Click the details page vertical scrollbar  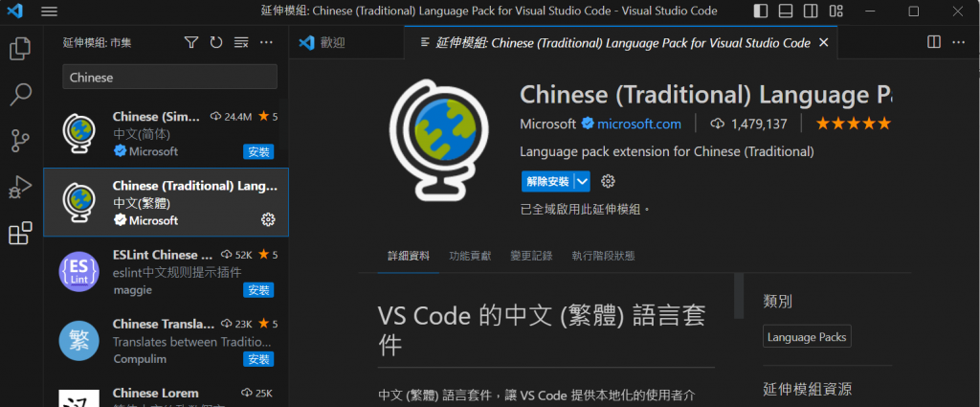pos(739,296)
